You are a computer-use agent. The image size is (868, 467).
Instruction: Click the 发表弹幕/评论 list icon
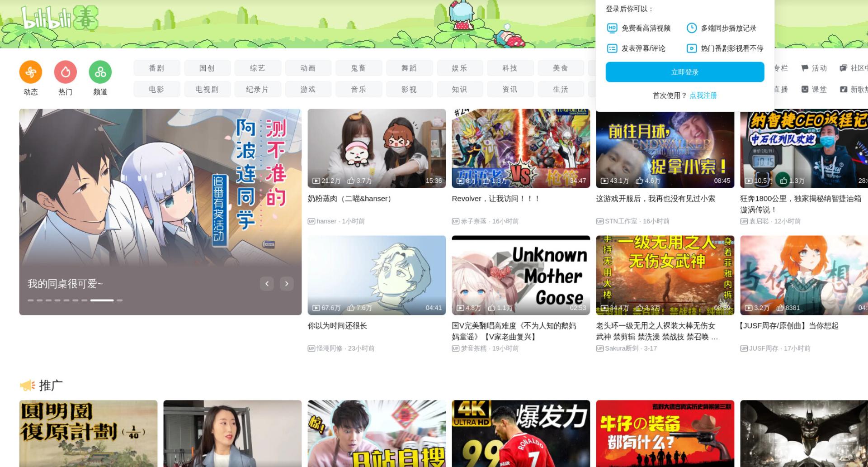[x=612, y=48]
